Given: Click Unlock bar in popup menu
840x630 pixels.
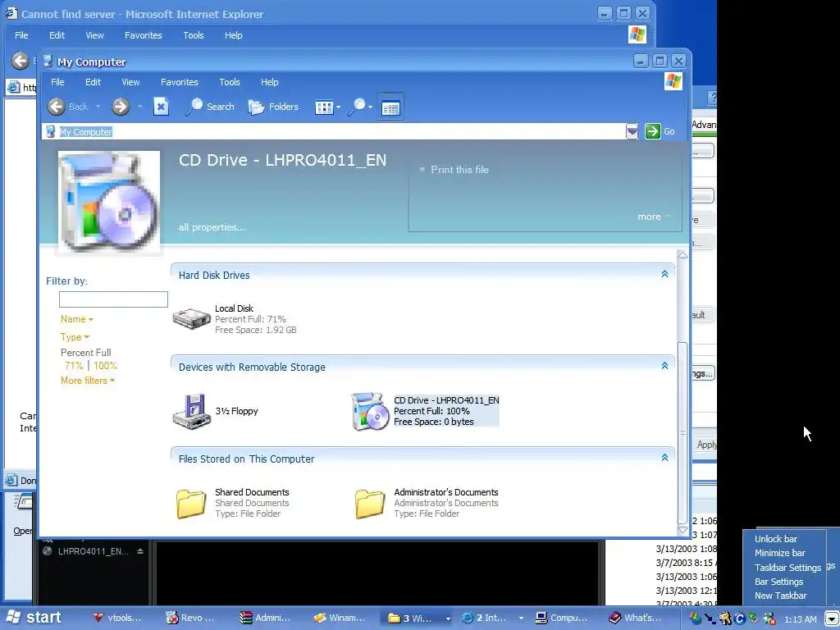Looking at the screenshot, I should click(776, 539).
